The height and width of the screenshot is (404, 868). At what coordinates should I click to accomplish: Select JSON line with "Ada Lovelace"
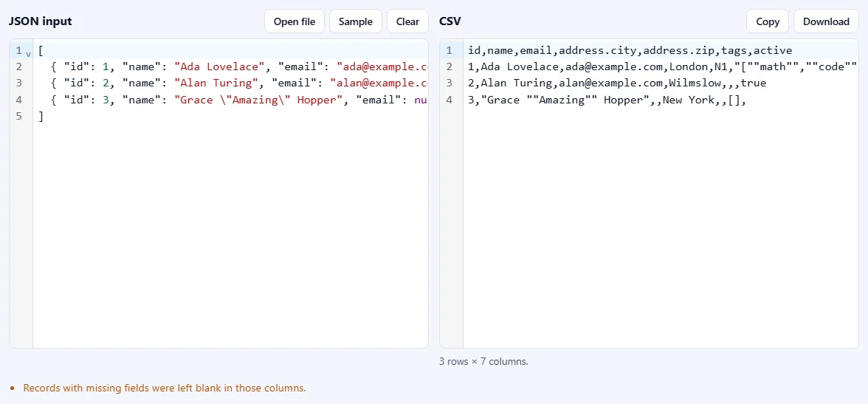point(230,66)
